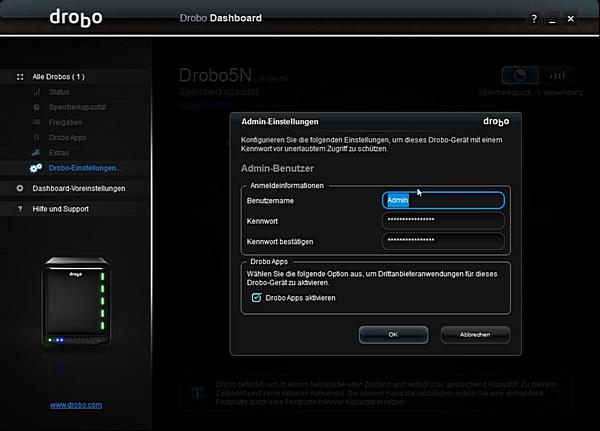Viewport: 600px width, 431px height.
Task: Click the Extras wrench icon in sidebar
Action: coord(36,153)
